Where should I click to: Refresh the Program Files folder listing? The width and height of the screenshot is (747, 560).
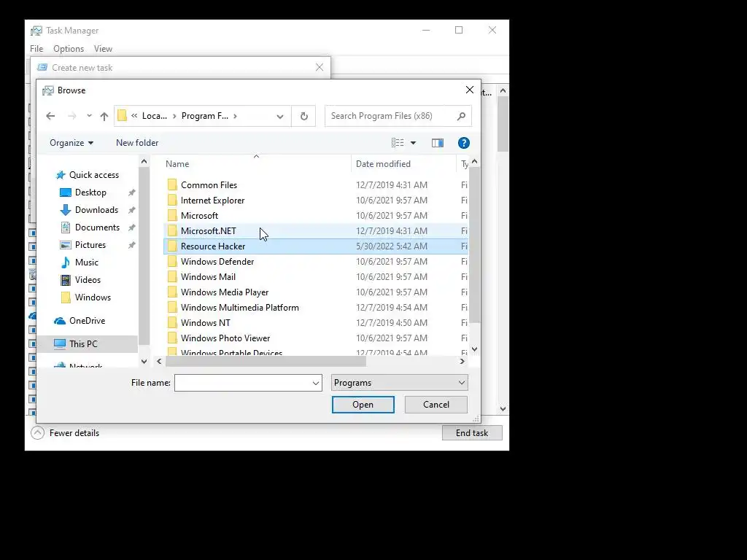[x=304, y=116]
